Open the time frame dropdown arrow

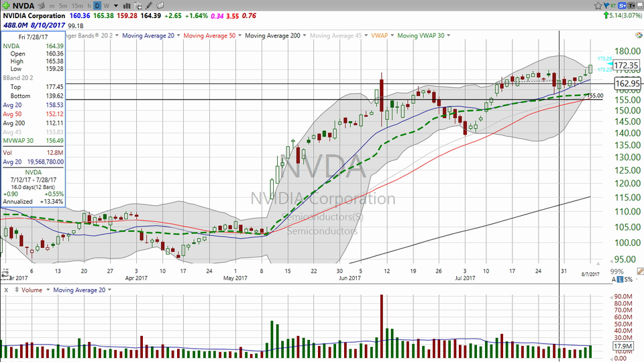[116, 6]
